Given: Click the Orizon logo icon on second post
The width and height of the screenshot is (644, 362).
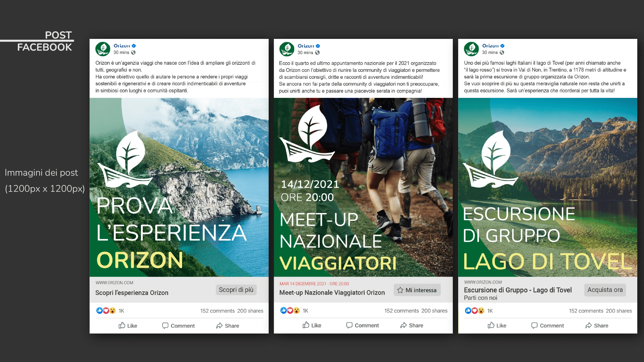Looking at the screenshot, I should 287,48.
